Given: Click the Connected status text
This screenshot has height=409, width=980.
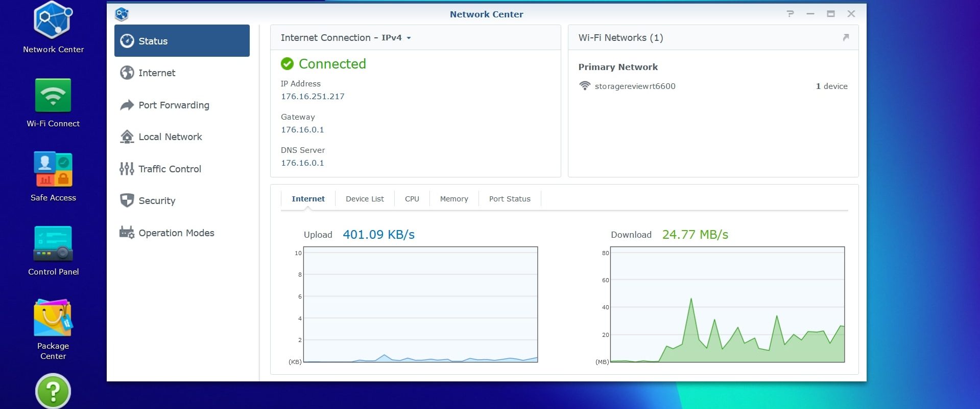Looking at the screenshot, I should pyautogui.click(x=332, y=64).
